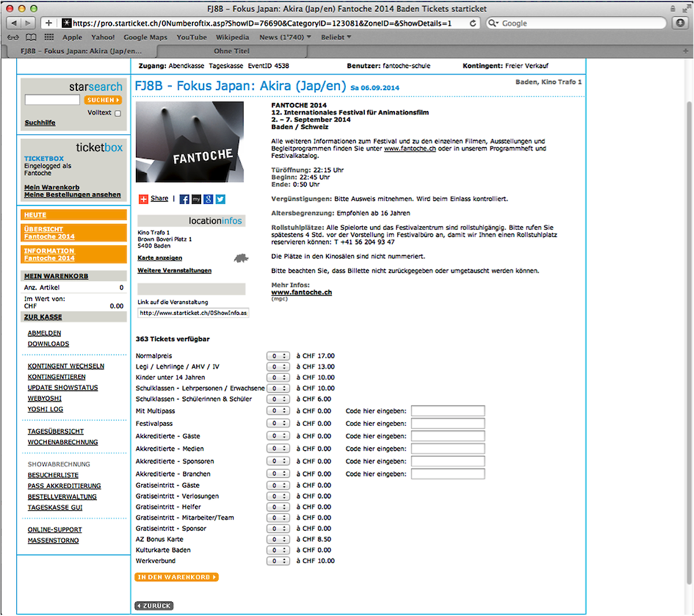Open the MASSENSTORNO link

53,540
